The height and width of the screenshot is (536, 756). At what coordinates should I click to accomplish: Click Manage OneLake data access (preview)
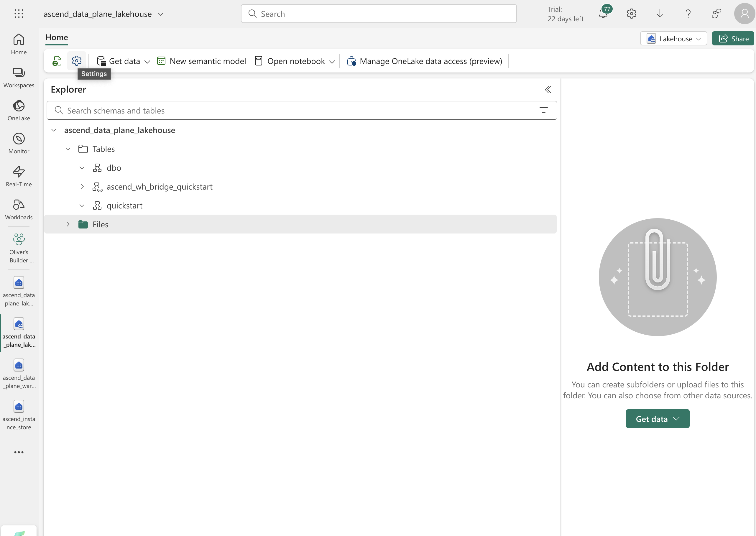424,61
